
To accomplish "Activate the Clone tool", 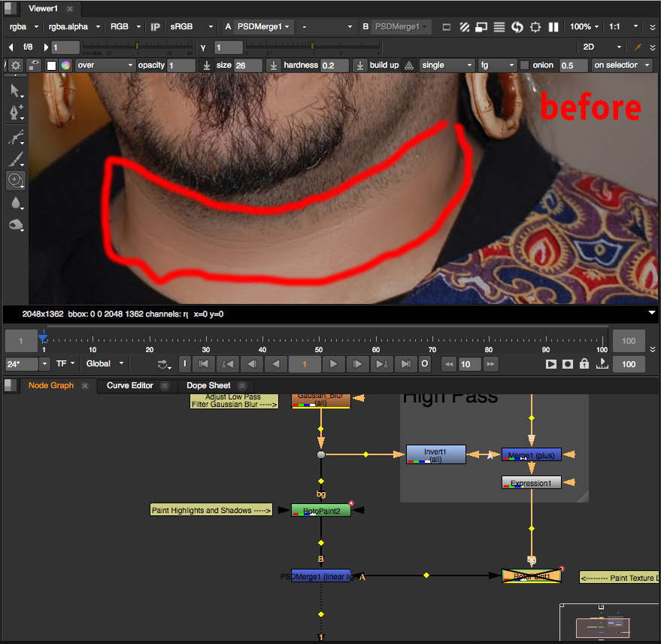I will [x=15, y=180].
